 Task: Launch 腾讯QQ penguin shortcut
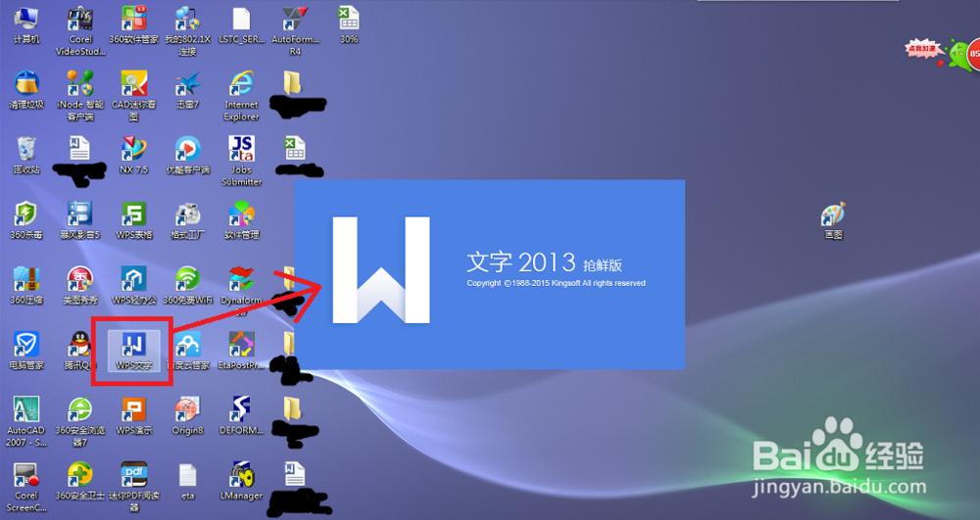(x=80, y=351)
